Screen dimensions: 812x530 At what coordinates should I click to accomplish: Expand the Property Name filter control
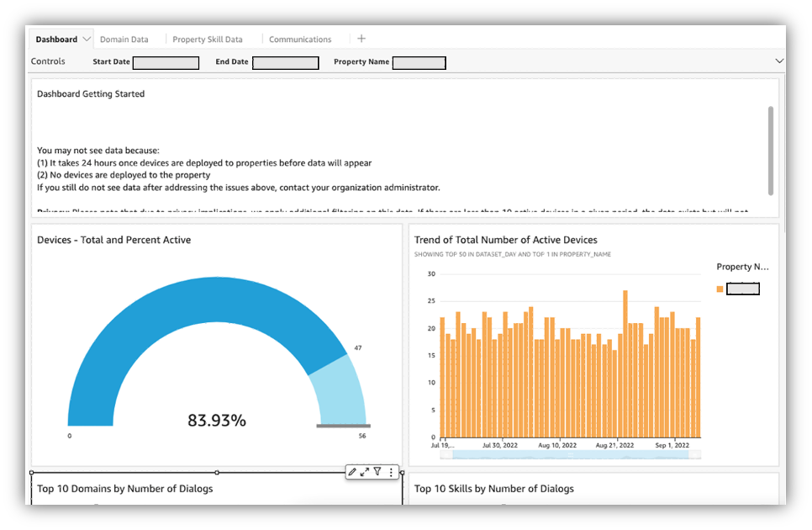(419, 62)
